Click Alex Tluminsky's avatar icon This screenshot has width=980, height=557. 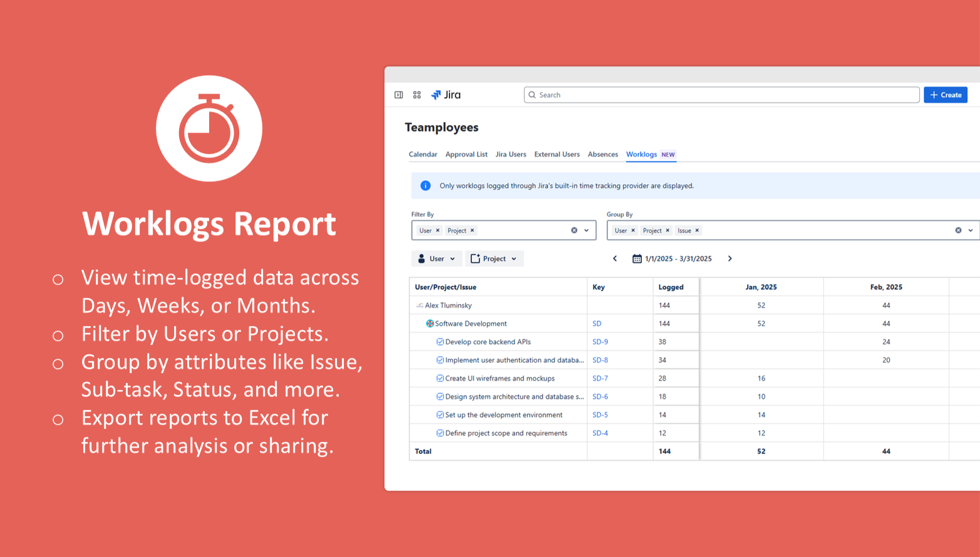click(x=420, y=305)
